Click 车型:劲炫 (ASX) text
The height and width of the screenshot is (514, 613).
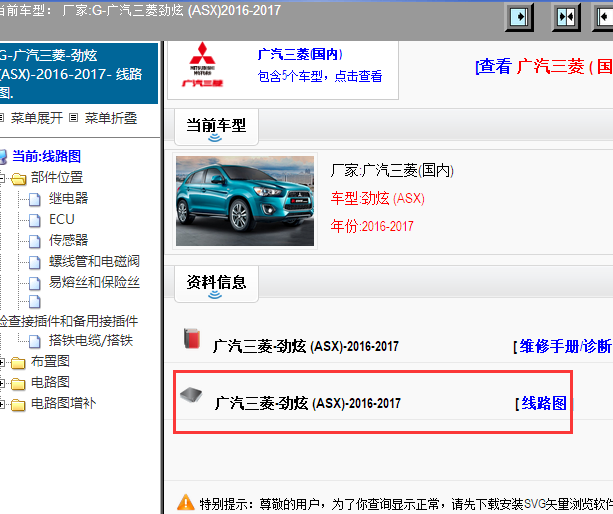pos(378,199)
